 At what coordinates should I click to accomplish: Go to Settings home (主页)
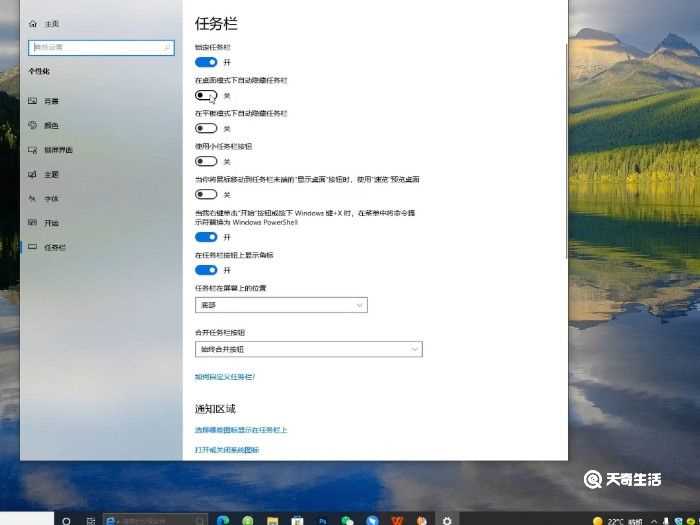(x=44, y=24)
